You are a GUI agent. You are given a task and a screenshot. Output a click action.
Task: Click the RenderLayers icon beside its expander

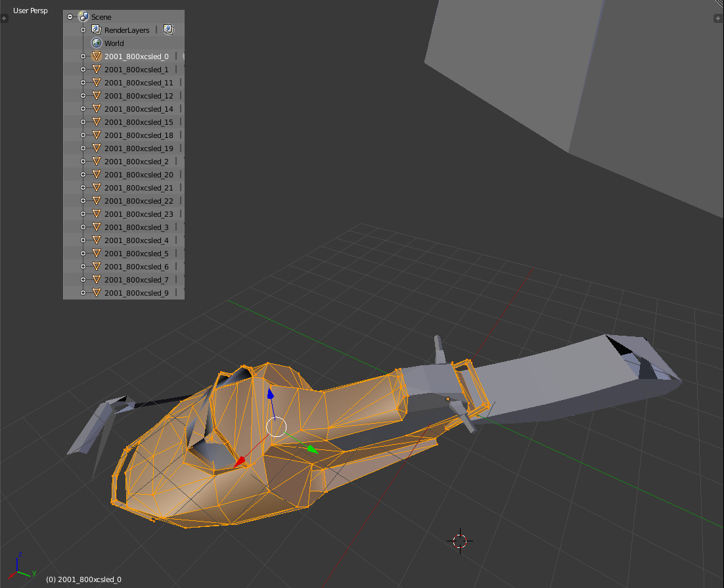click(x=97, y=30)
